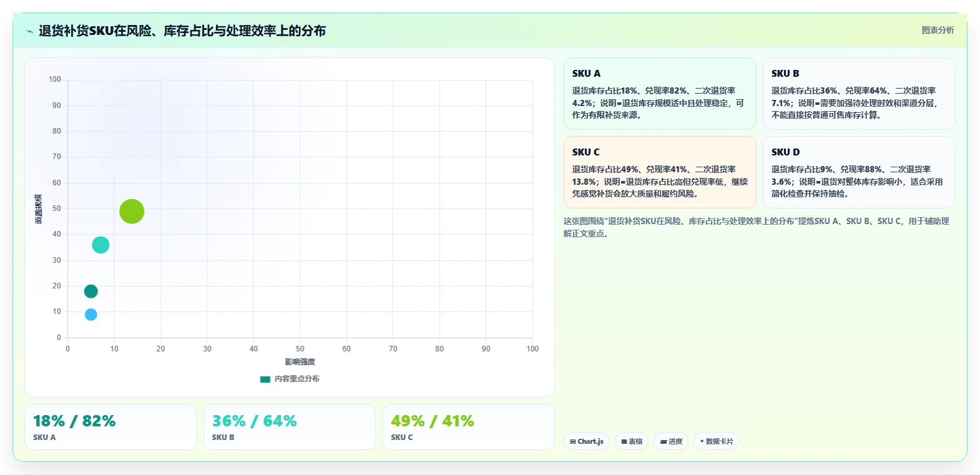Click the 36% / 64% stat card
Viewport: 980px width, 475px height.
click(290, 427)
